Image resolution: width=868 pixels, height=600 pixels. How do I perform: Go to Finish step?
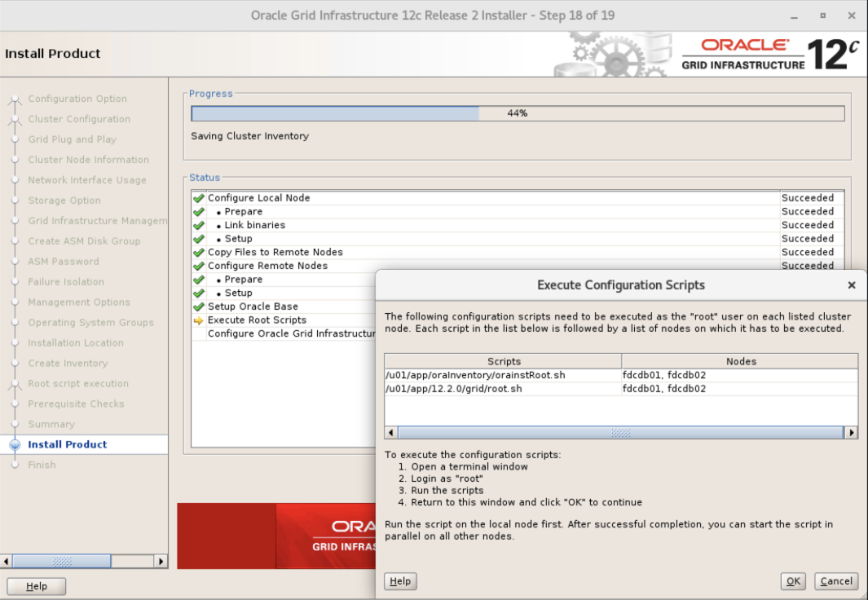coord(42,465)
